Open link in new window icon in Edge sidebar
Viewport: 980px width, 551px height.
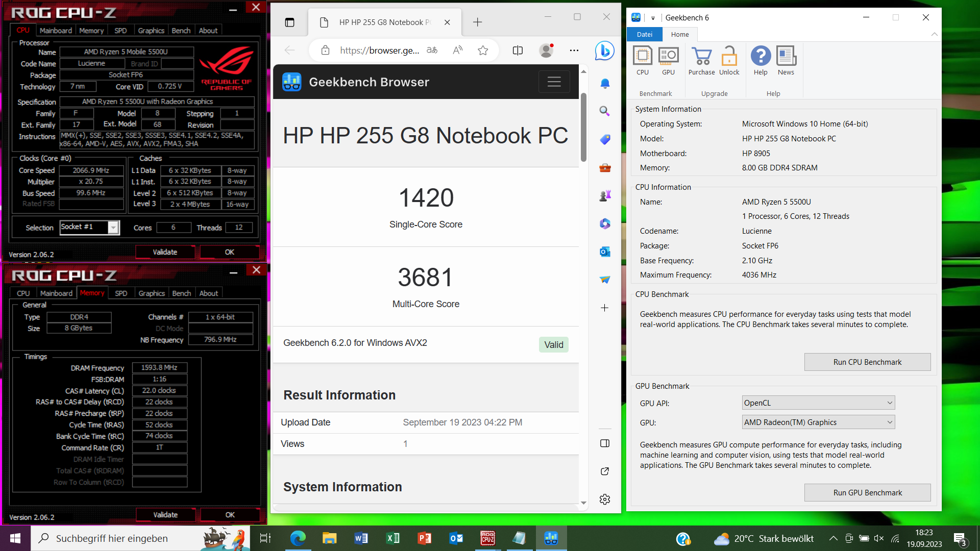(605, 471)
